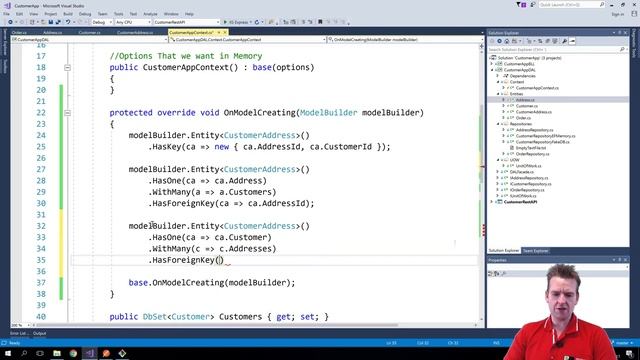Open Chrome from the taskbar
The height and width of the screenshot is (360, 640).
pyautogui.click(x=73, y=353)
